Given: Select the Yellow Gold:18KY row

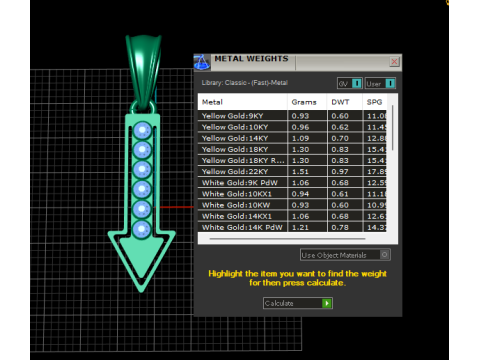Looking at the screenshot, I should pos(292,149).
